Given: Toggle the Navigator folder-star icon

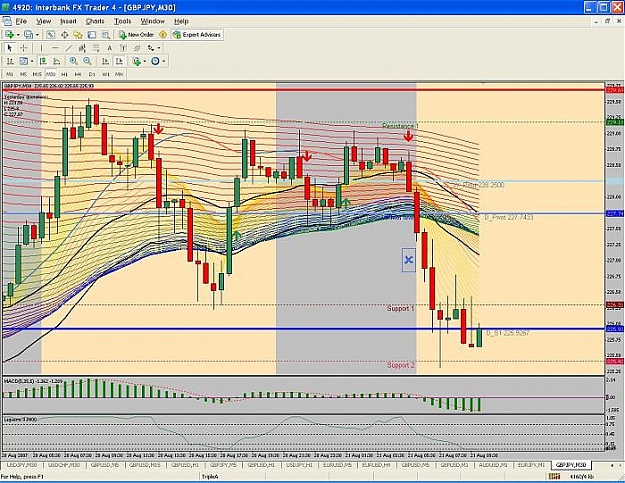Looking at the screenshot, I should (78, 35).
